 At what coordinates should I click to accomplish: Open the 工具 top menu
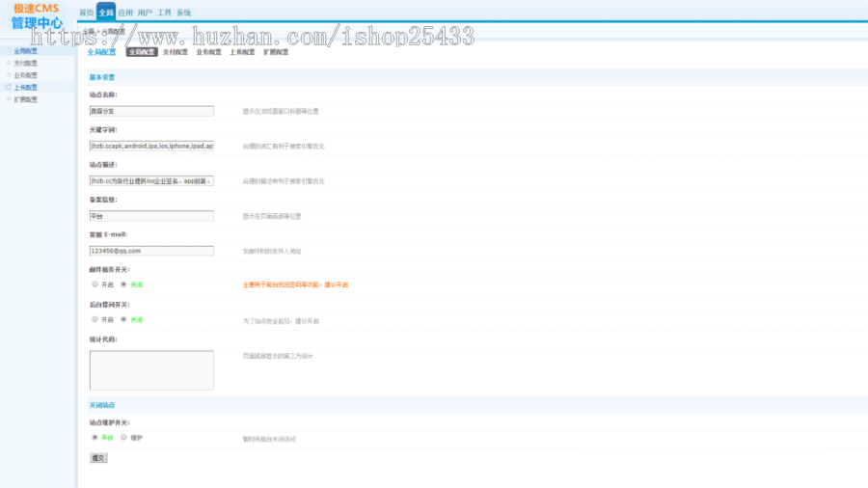pos(164,13)
